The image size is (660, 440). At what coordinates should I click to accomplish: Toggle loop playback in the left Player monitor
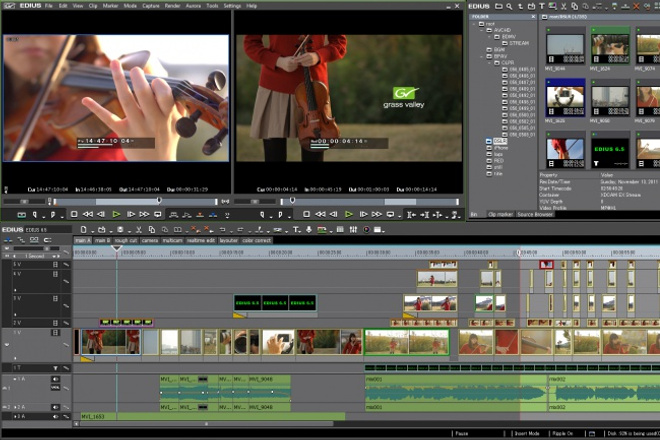click(x=158, y=214)
